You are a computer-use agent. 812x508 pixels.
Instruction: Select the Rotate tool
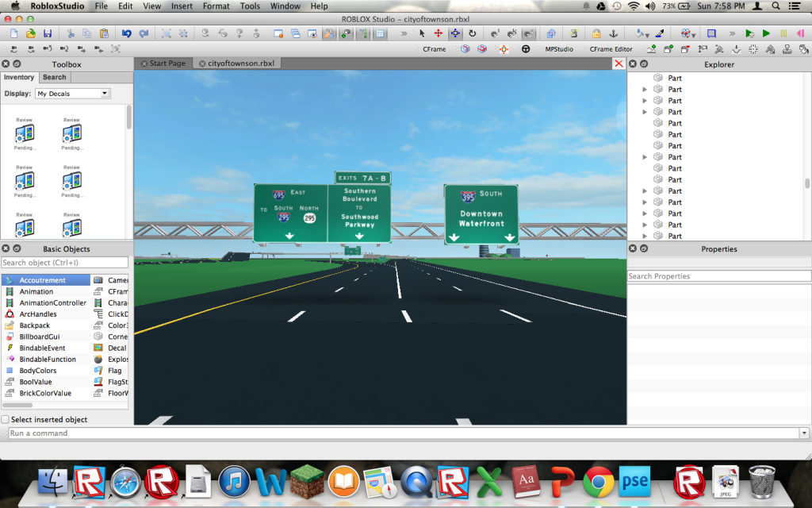point(473,33)
